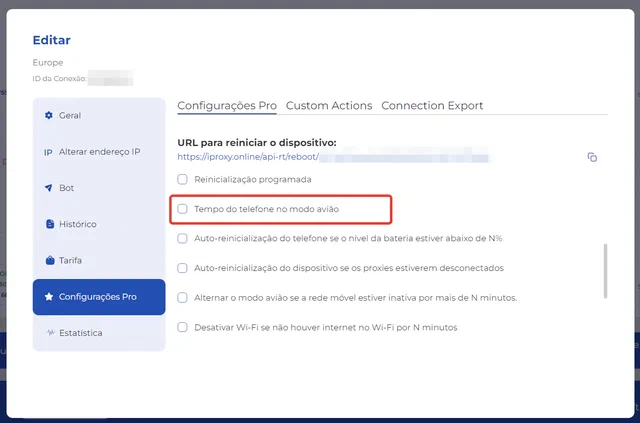This screenshot has height=423, width=640.
Task: Check Tempo do telefone no modo avião
Action: 182,209
